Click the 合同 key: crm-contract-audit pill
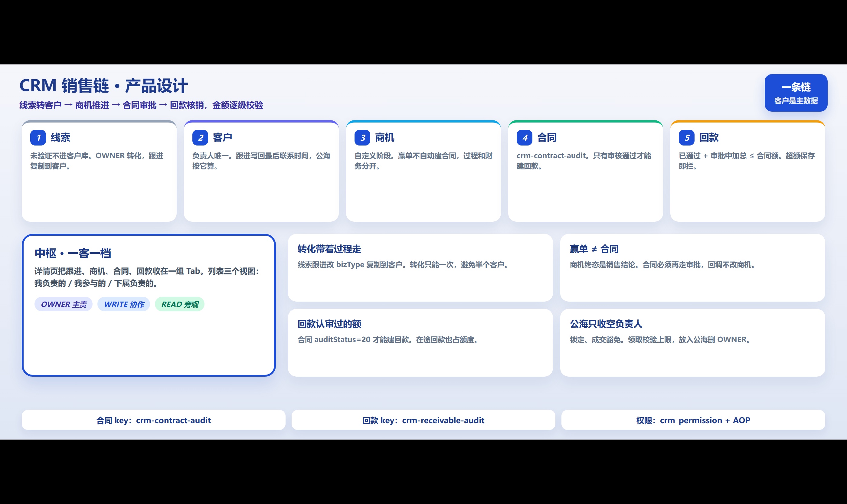 (153, 420)
